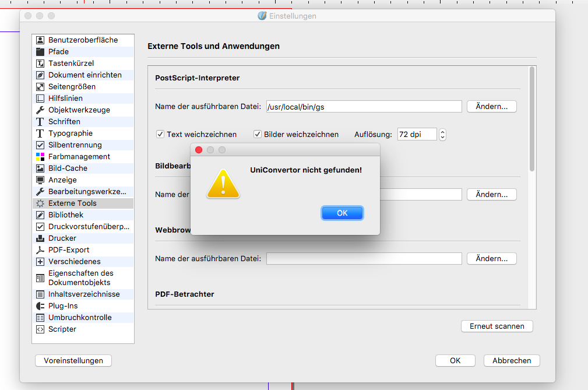The image size is (588, 390).
Task: Dismiss the UniConvertor alert with OK
Action: click(342, 213)
